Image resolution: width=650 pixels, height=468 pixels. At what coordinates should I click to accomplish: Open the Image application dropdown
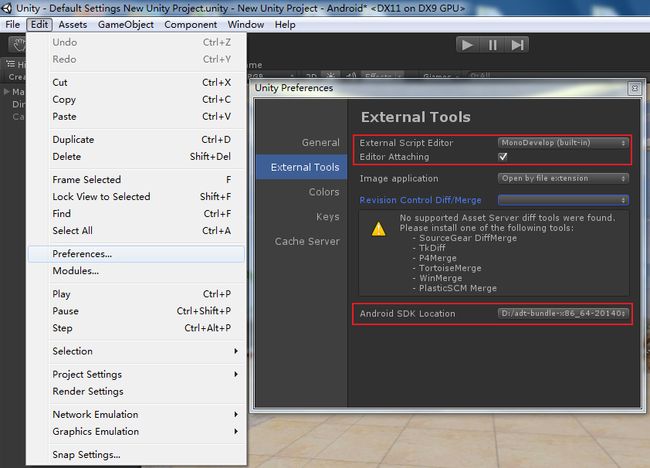pos(563,178)
